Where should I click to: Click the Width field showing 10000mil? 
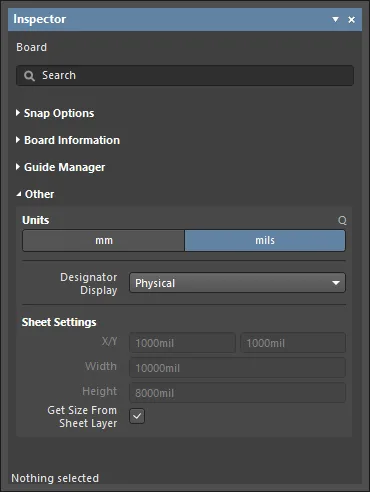coord(237,368)
